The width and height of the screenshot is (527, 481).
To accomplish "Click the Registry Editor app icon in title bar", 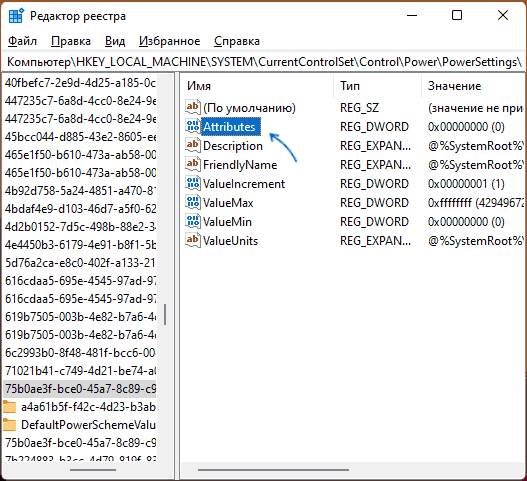I will point(16,16).
